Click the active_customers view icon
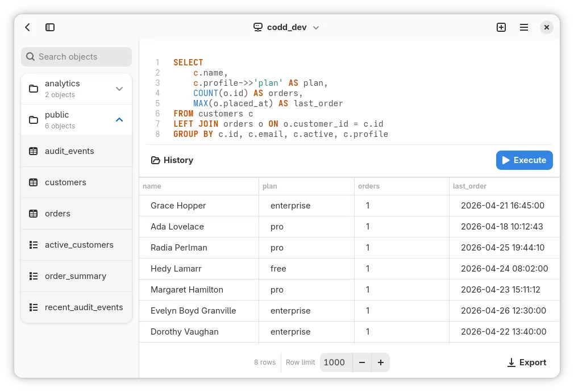This screenshot has height=392, width=574. click(x=34, y=245)
